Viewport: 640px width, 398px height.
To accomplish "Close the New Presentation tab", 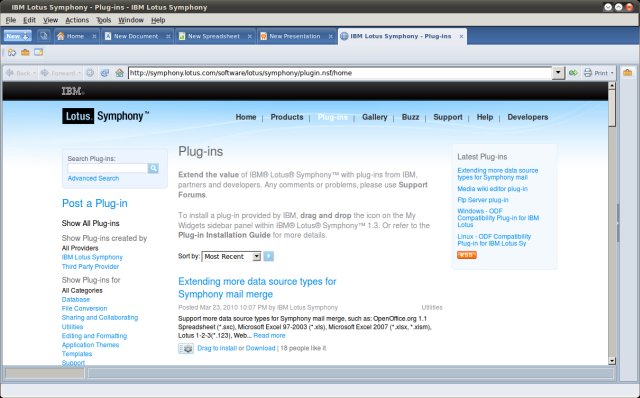I will (x=331, y=36).
